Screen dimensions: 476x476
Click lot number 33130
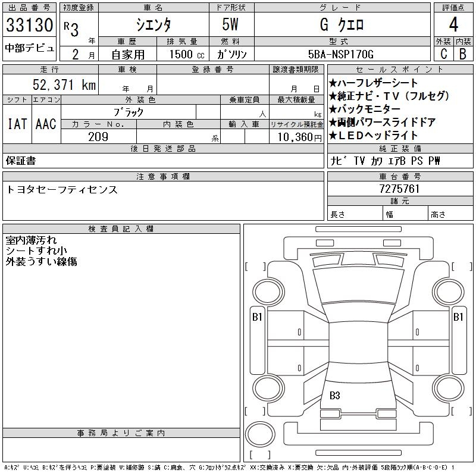coord(29,25)
